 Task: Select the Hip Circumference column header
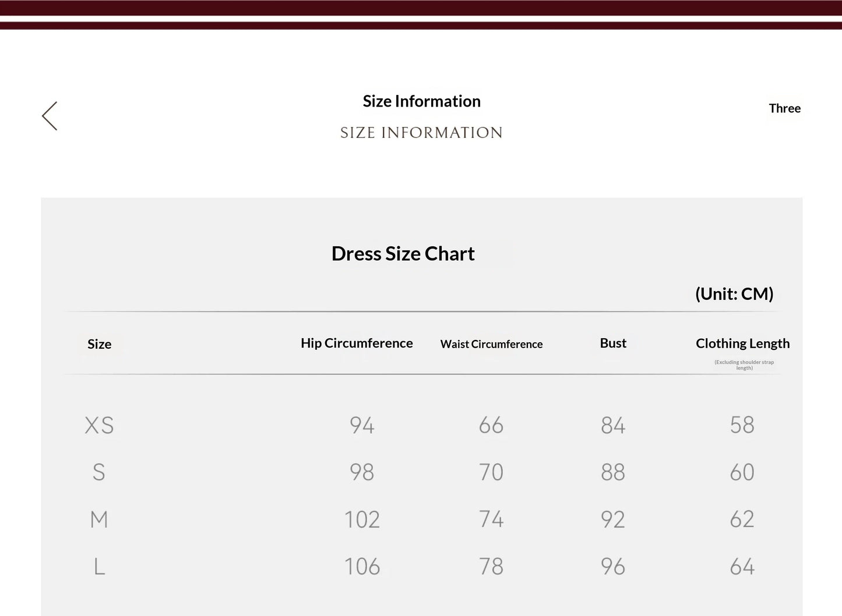pos(357,343)
